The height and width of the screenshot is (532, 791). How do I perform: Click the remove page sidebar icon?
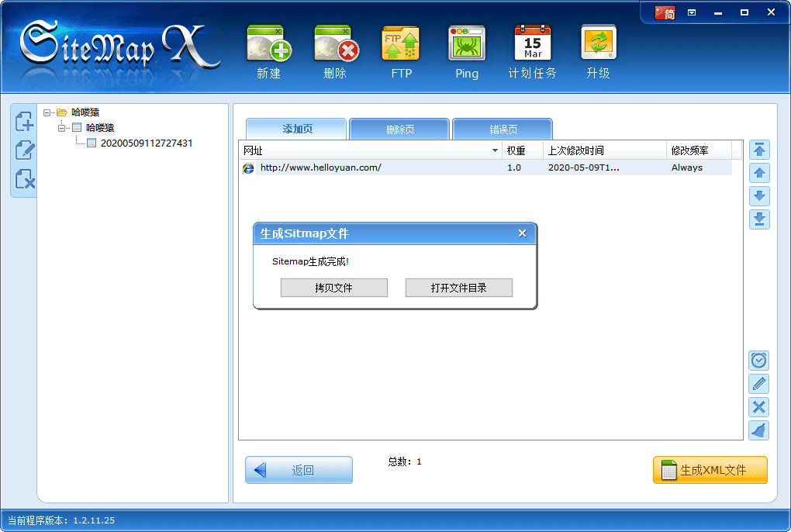point(23,180)
